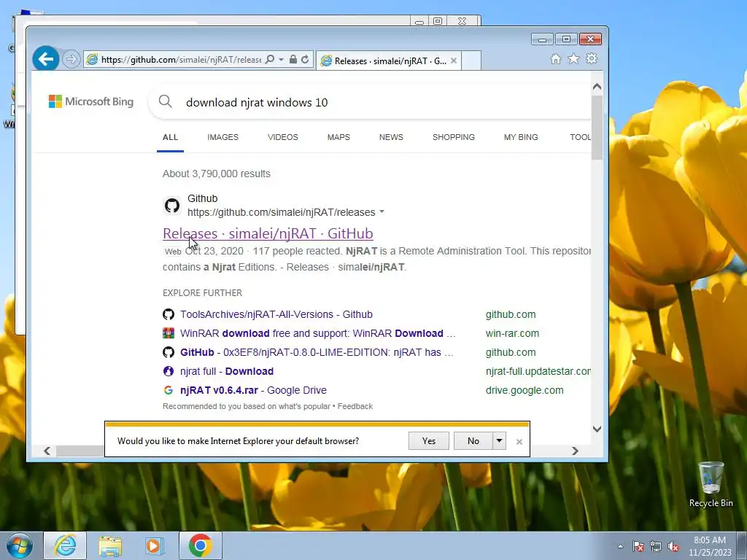Click the network tray icon

656,546
